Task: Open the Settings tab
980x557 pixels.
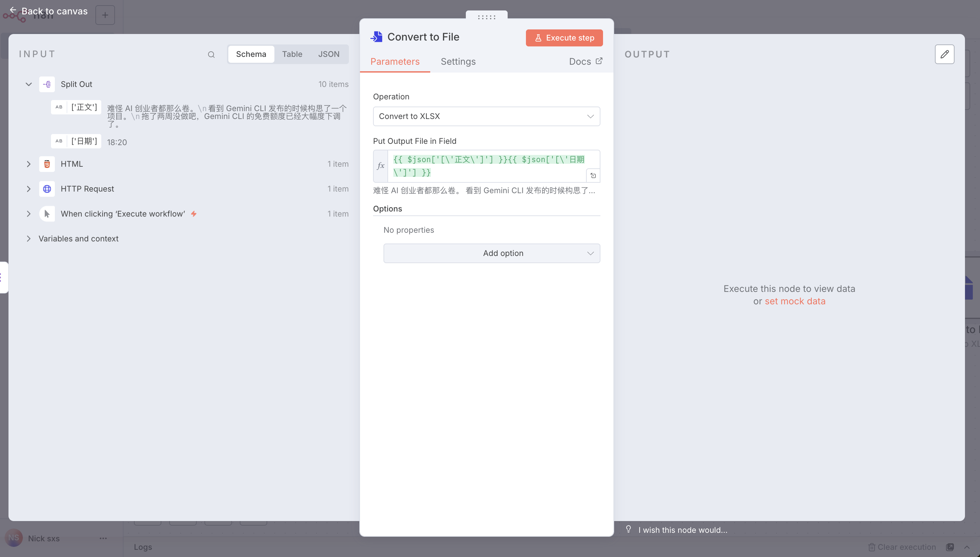Action: click(458, 61)
